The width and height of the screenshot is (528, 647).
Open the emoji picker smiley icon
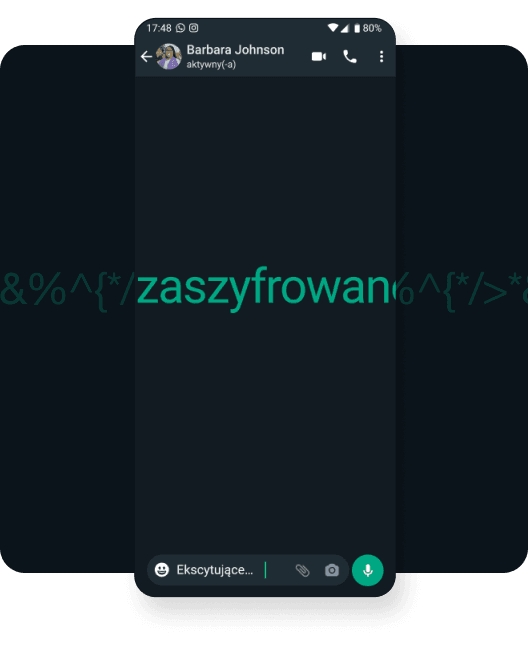click(x=162, y=570)
